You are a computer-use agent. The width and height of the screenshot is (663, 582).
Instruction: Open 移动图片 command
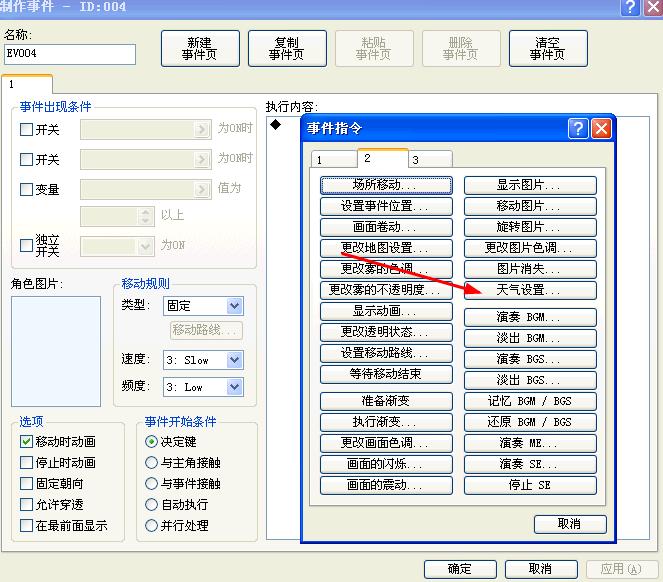tap(530, 206)
